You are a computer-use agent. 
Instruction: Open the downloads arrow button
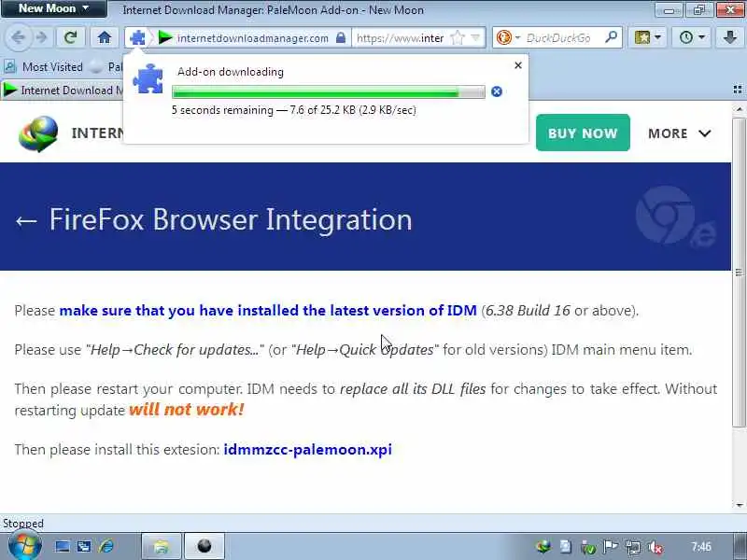[730, 37]
